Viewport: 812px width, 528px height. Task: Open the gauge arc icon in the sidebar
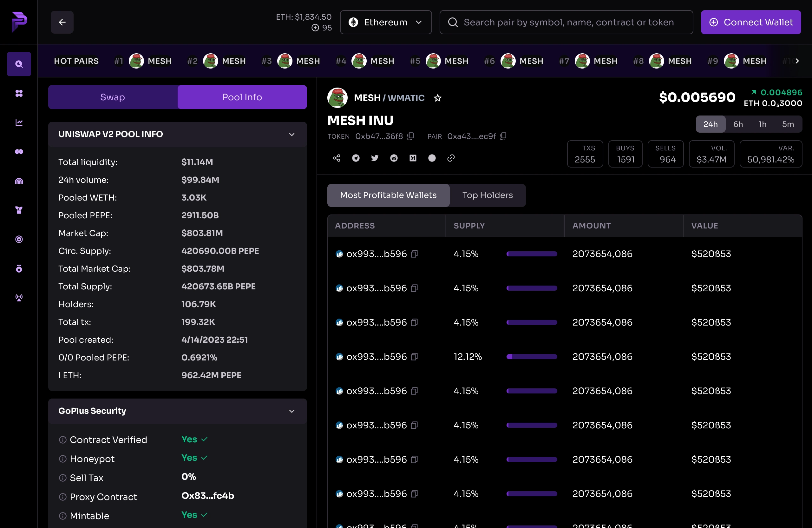click(19, 181)
